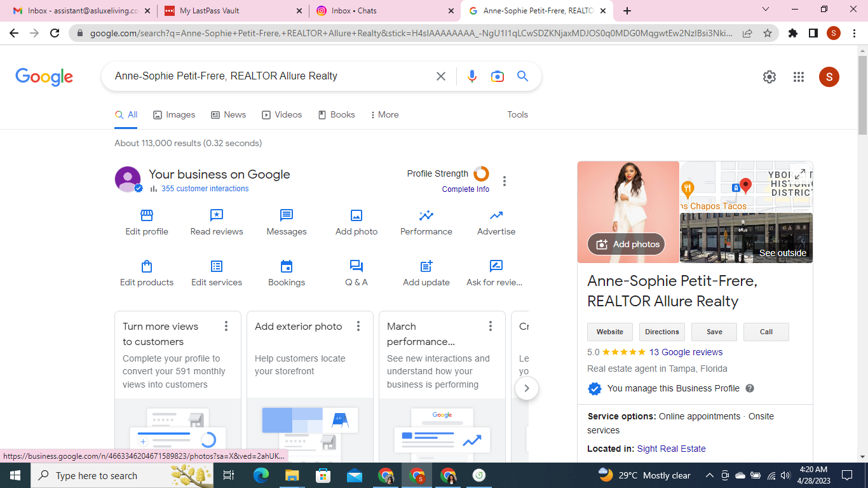Open the Tools search options

[x=518, y=114]
